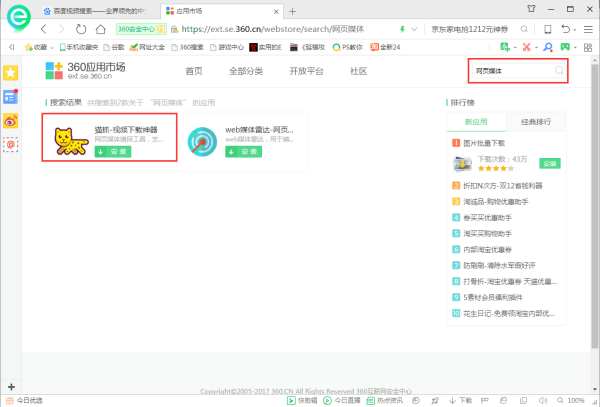
Task: Open the 图片批量下载 app thumbnail
Action: (462, 164)
